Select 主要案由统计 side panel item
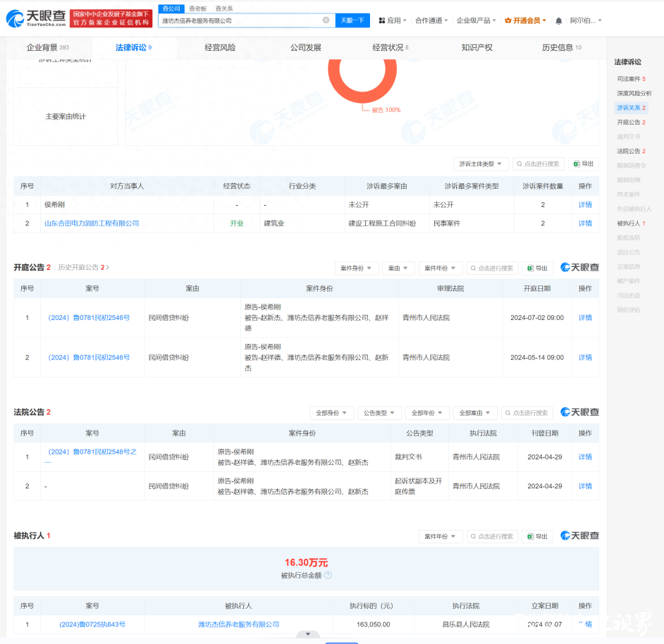664x644 pixels. (66, 116)
